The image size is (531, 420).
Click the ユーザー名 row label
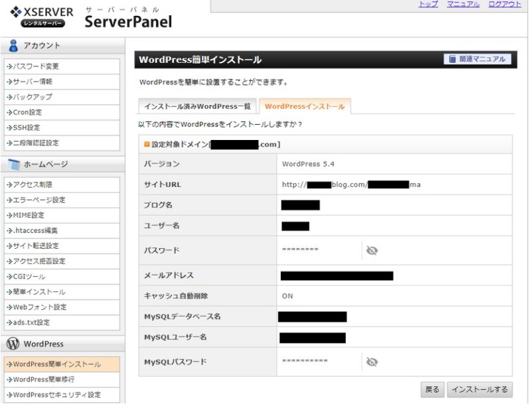click(x=161, y=226)
